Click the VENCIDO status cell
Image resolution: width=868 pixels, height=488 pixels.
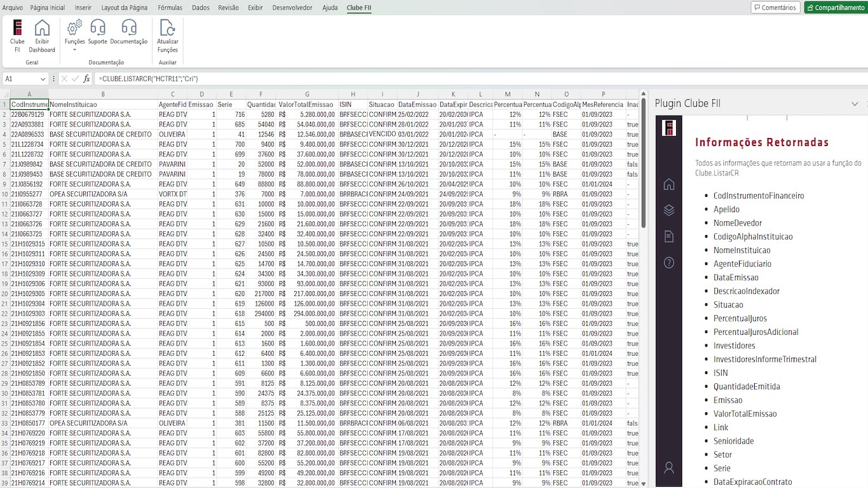[x=383, y=134]
